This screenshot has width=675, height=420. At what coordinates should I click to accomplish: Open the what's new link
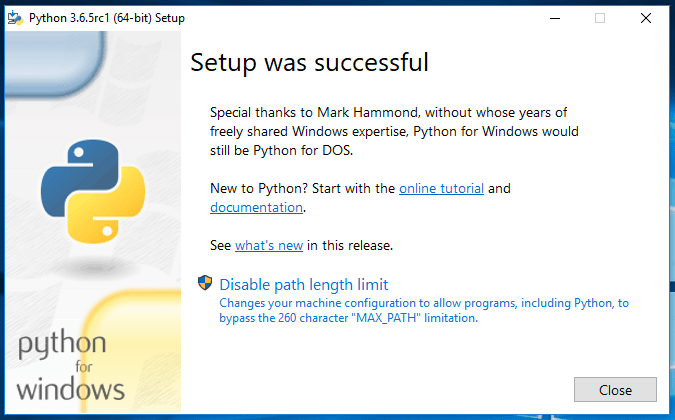(269, 245)
